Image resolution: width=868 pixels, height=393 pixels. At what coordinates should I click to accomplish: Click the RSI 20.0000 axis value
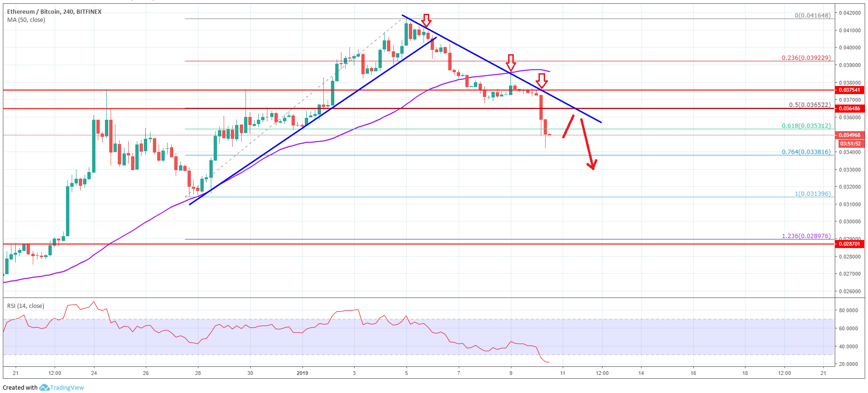click(849, 364)
